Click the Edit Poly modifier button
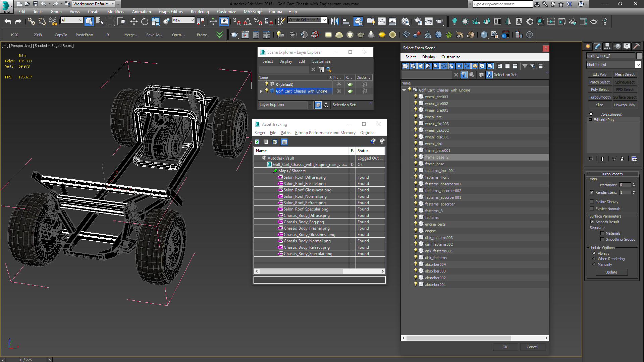 point(599,74)
